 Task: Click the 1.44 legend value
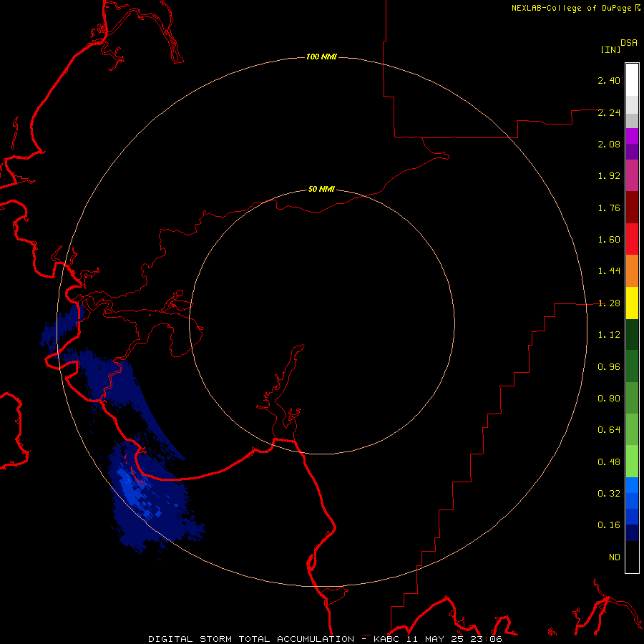coord(609,271)
